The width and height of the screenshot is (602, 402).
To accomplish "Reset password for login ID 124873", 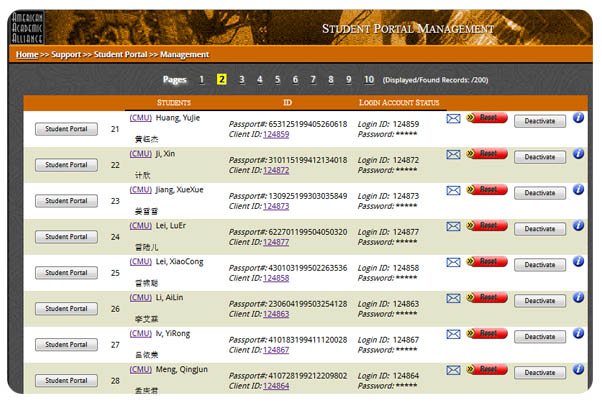I will (x=487, y=189).
